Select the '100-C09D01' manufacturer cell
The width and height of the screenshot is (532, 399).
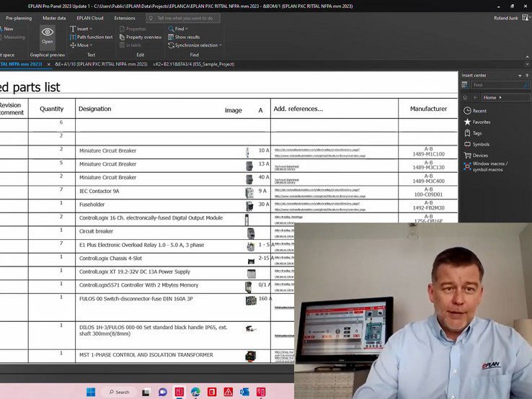pos(428,192)
